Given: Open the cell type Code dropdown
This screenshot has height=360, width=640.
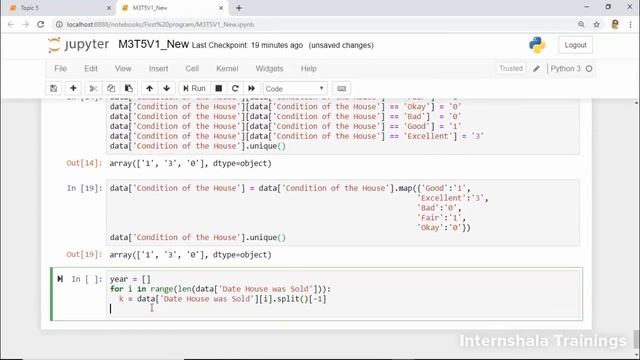Looking at the screenshot, I should [295, 89].
